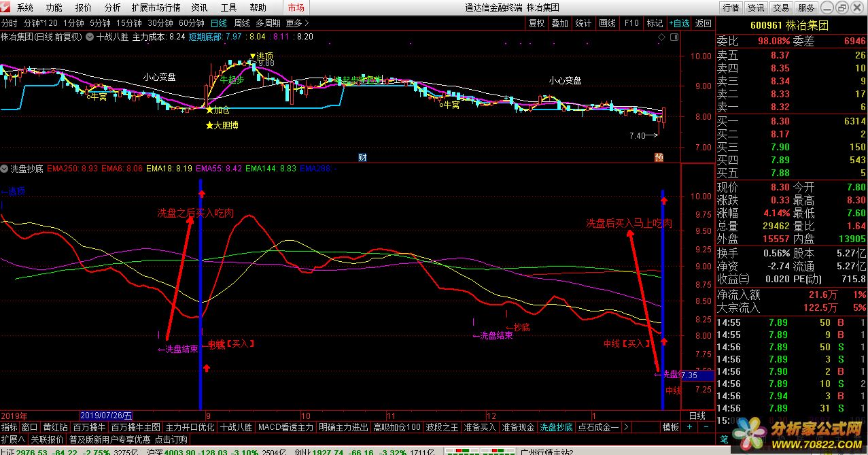Open the 报价 menu
The height and width of the screenshot is (455, 868).
click(84, 8)
